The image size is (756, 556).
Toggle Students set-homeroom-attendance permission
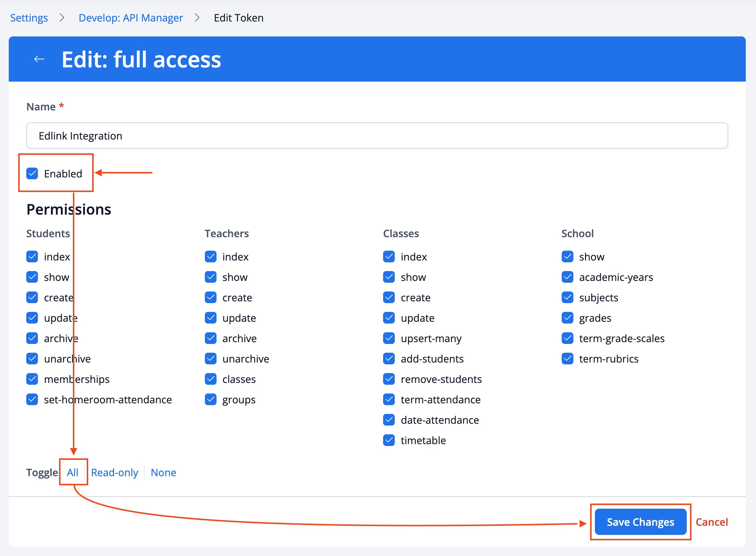[32, 400]
